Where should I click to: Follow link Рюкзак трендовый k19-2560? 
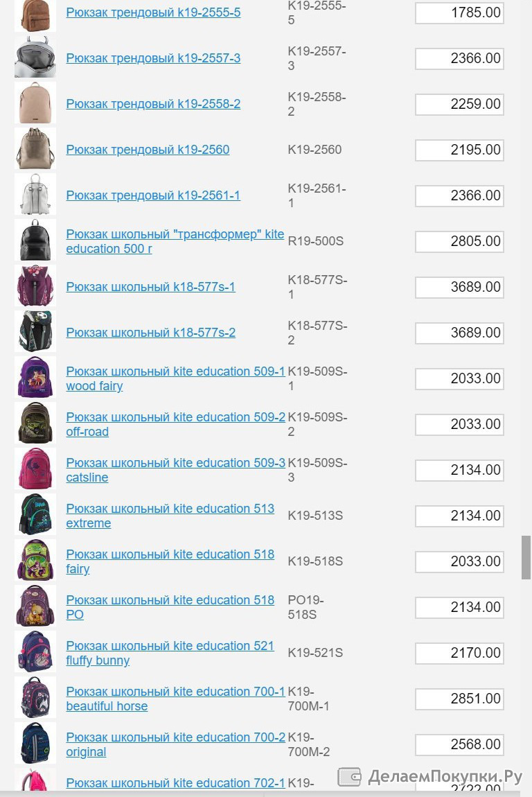[148, 150]
